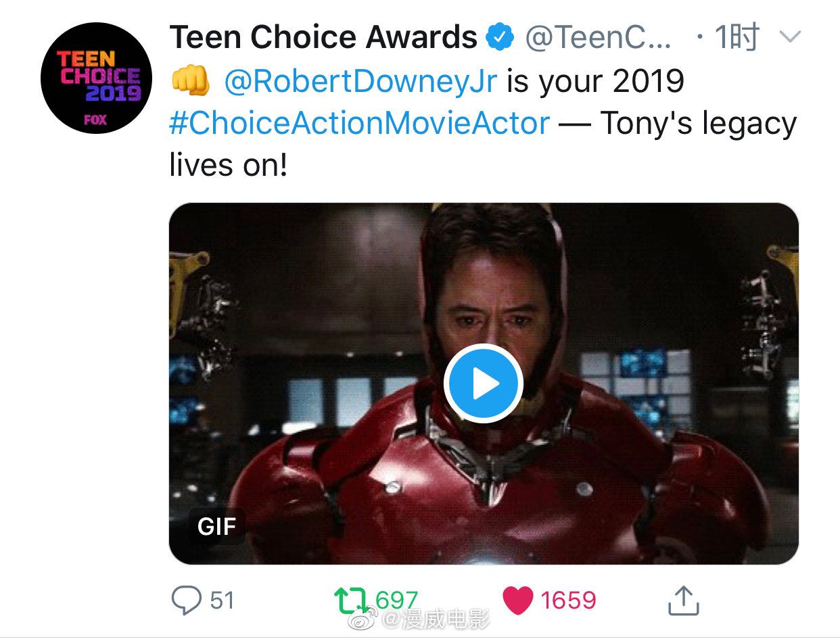840x639 pixels.
Task: View the 51 replies count
Action: 222,600
